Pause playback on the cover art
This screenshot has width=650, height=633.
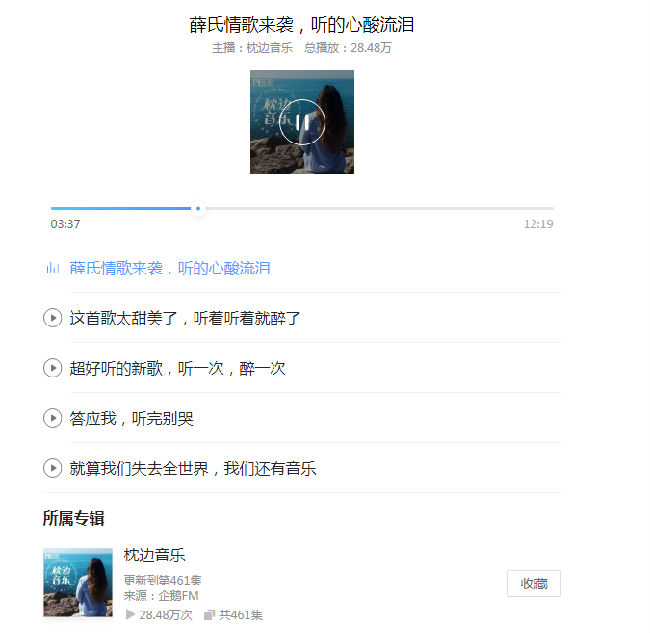point(302,122)
